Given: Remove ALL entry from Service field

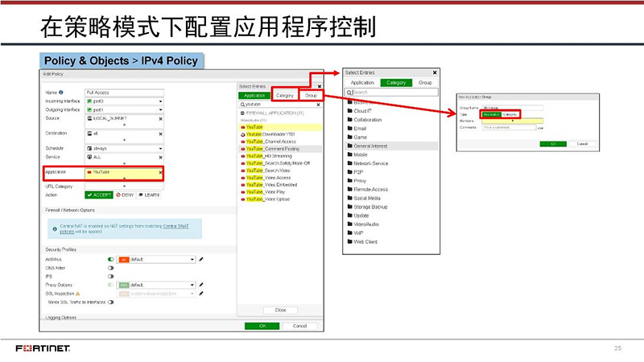Looking at the screenshot, I should tap(160, 157).
